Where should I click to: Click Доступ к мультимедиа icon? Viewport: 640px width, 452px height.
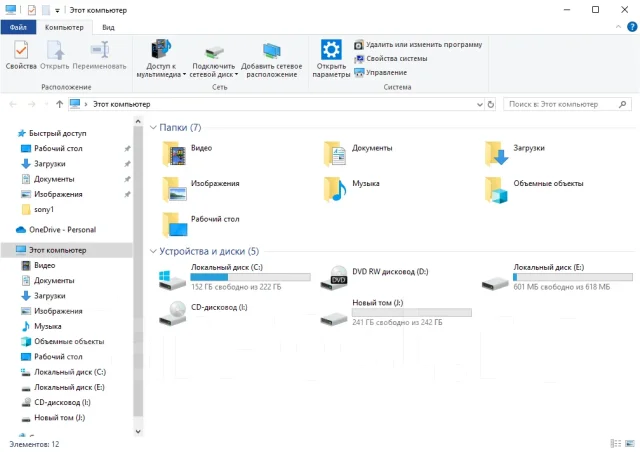(161, 49)
